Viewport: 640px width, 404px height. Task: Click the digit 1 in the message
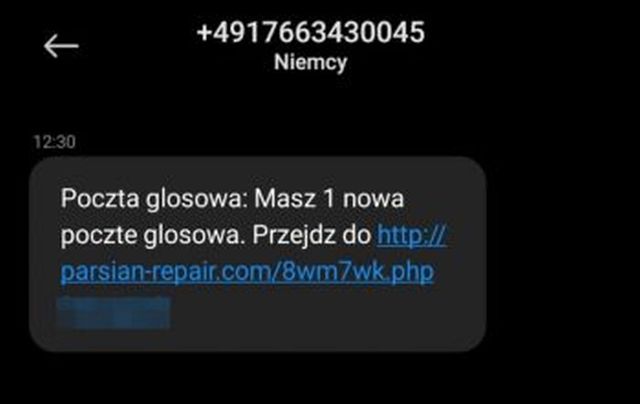pos(329,199)
